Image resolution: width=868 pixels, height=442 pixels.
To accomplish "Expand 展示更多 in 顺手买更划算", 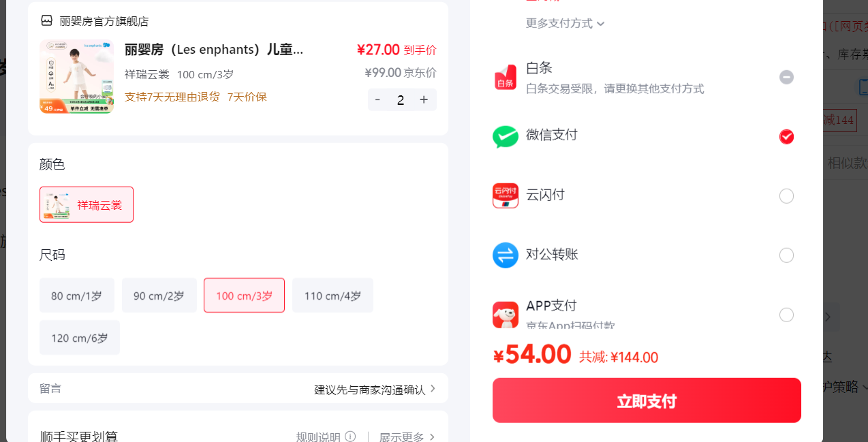I will pos(407,437).
